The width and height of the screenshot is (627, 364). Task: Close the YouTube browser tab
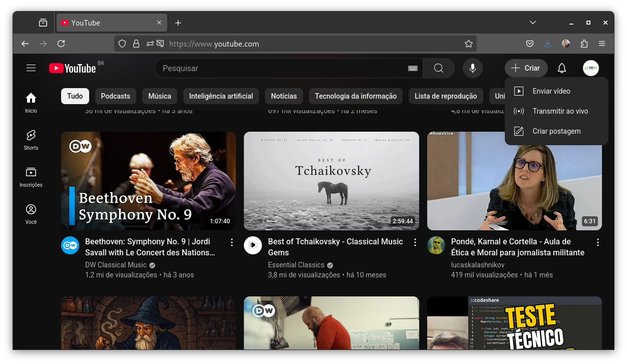click(x=159, y=23)
